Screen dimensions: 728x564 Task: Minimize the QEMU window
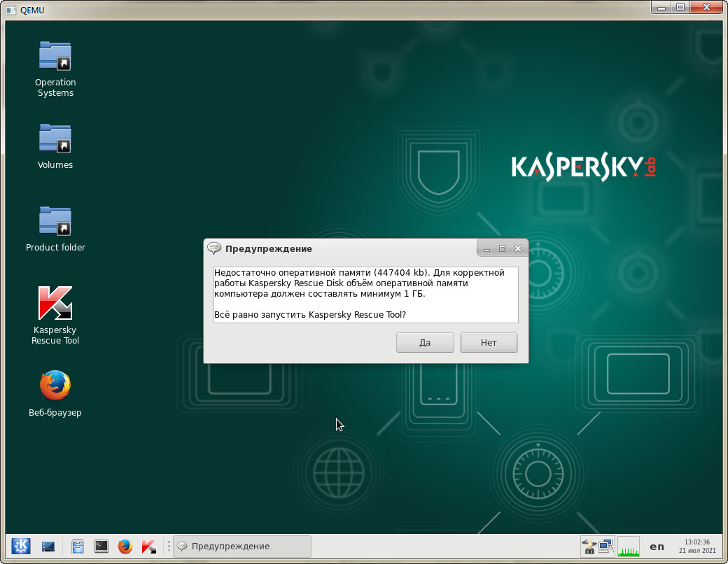(661, 8)
